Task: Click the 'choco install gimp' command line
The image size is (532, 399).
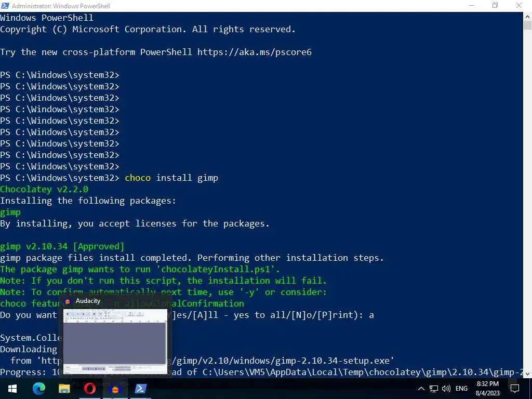Action: 109,178
